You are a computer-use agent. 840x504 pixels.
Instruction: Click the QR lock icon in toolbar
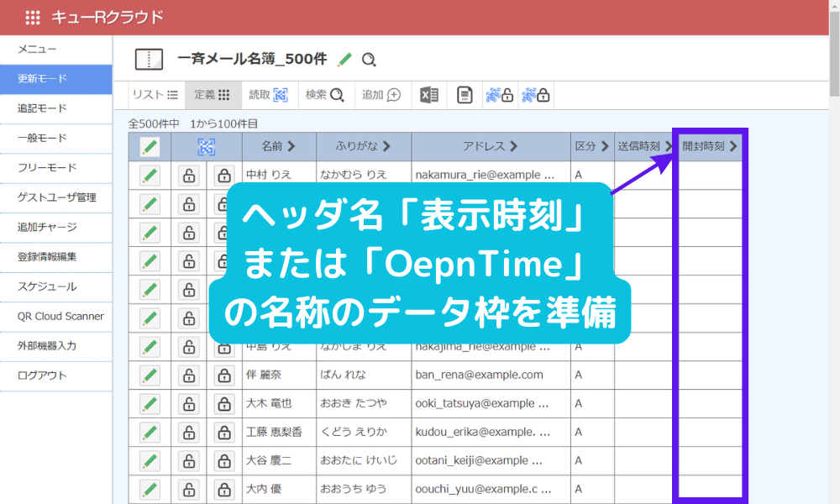click(x=536, y=95)
